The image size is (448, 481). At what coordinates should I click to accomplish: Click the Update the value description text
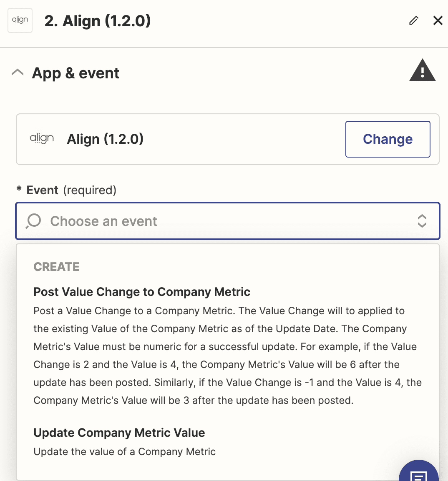tap(125, 452)
